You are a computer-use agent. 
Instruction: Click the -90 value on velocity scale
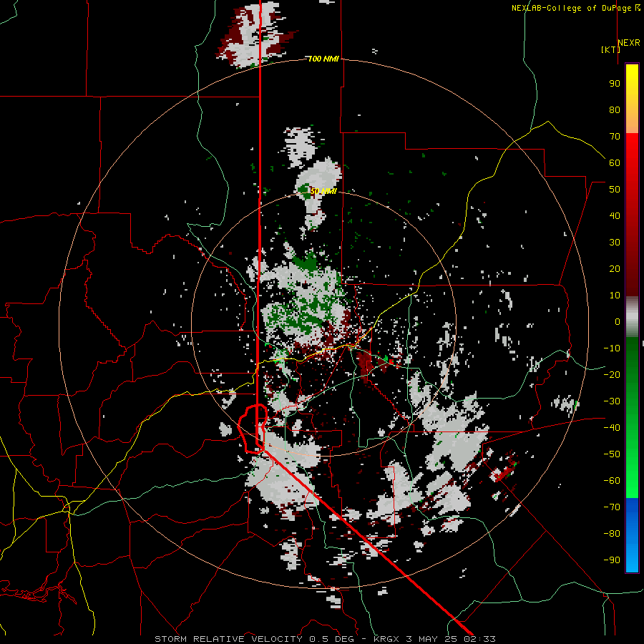click(x=612, y=560)
